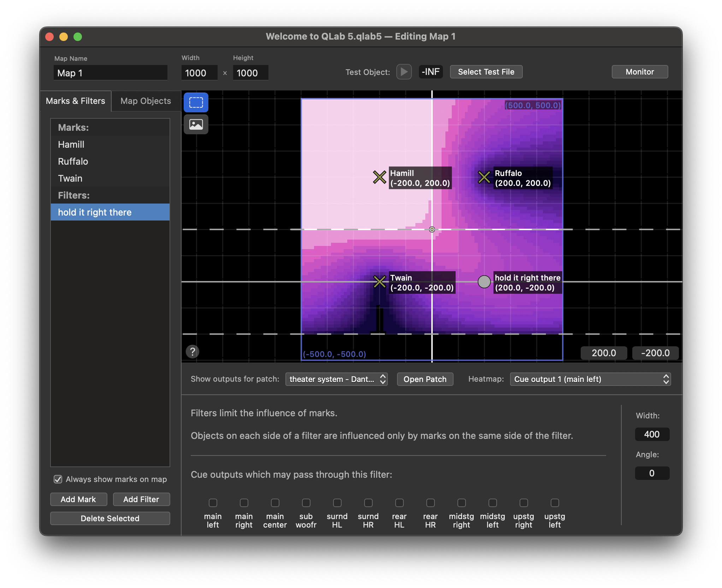Select the marquee selection tool icon
This screenshot has height=588, width=722.
point(196,102)
